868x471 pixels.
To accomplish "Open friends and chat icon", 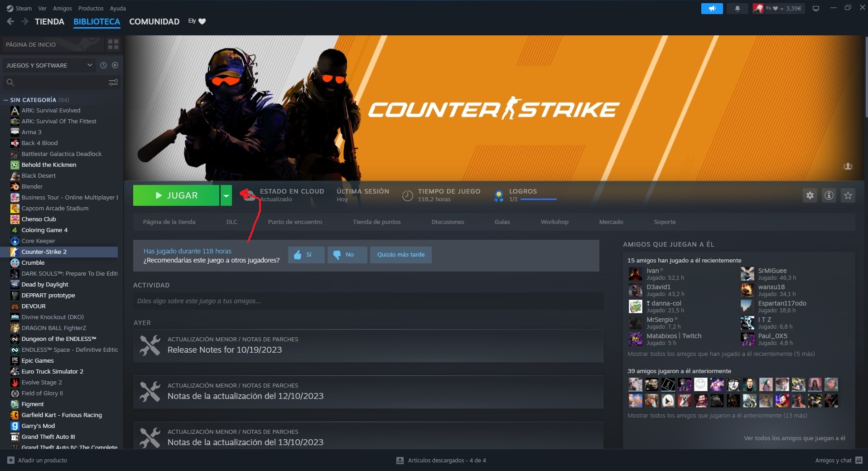I will [x=859, y=460].
